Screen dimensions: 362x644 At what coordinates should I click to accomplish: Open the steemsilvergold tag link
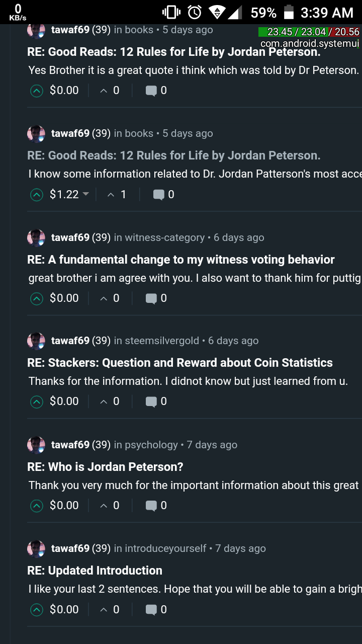[x=162, y=341]
